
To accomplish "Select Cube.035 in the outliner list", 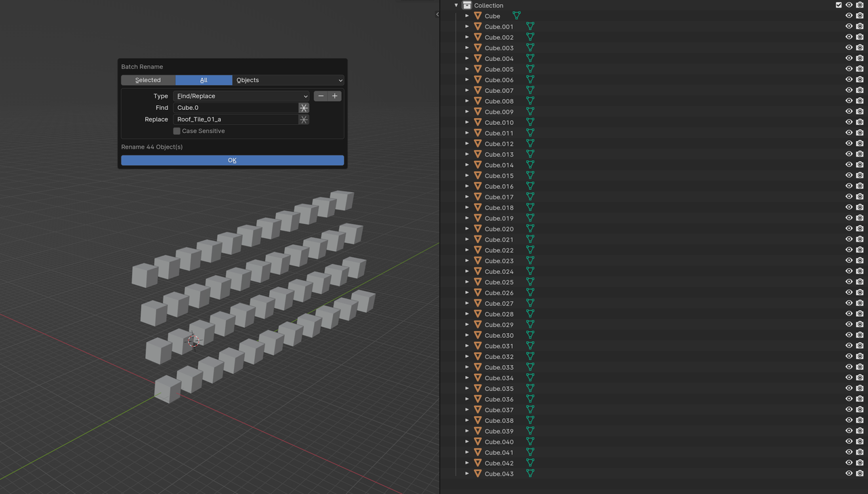I will pyautogui.click(x=499, y=389).
